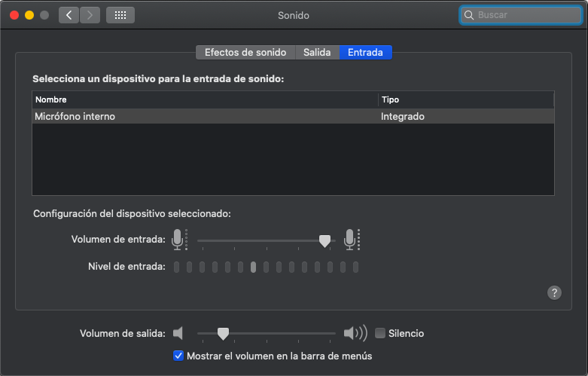Click the quiet speaker icon for output volume
Screen dimensions: 588x376
(x=178, y=333)
